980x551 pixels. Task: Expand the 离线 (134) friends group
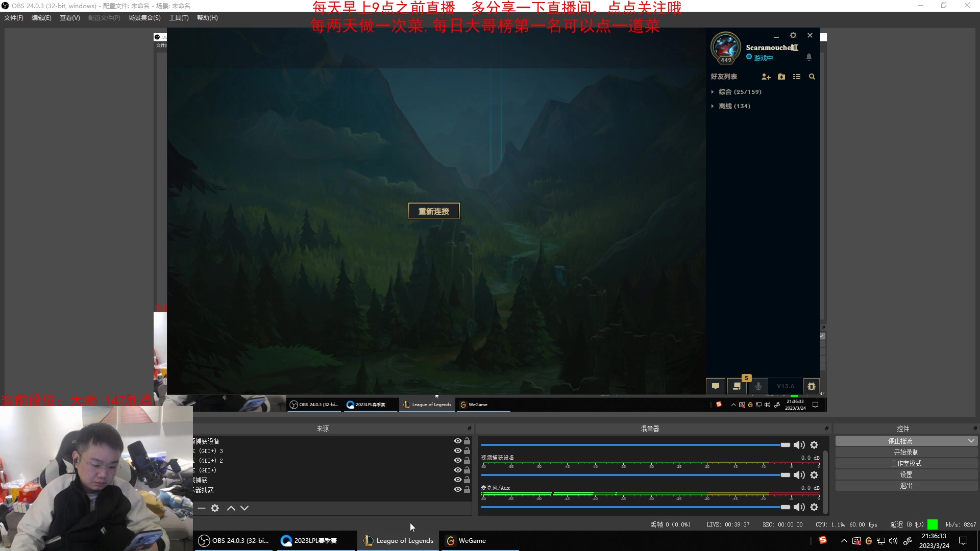(x=713, y=106)
